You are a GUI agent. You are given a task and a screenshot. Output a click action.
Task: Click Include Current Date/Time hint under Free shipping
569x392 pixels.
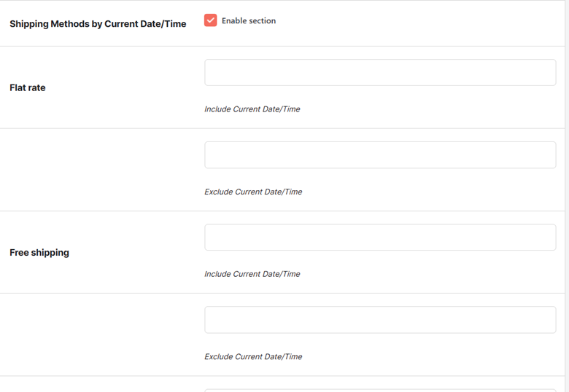(x=252, y=274)
